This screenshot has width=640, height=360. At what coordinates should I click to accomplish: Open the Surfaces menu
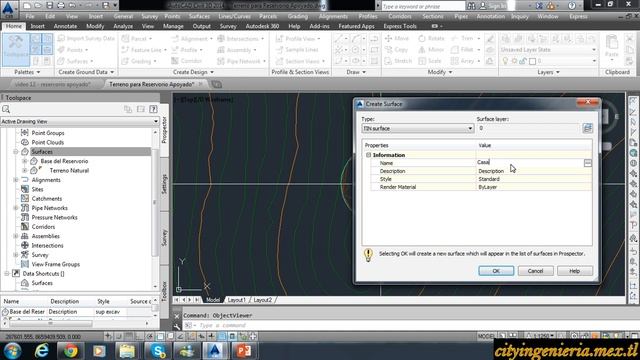coord(199,16)
